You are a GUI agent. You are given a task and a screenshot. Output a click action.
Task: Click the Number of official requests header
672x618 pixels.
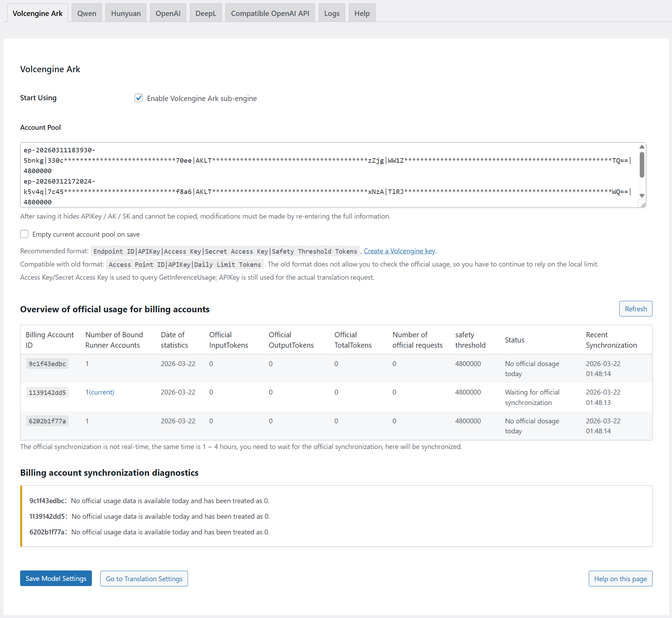click(x=417, y=340)
